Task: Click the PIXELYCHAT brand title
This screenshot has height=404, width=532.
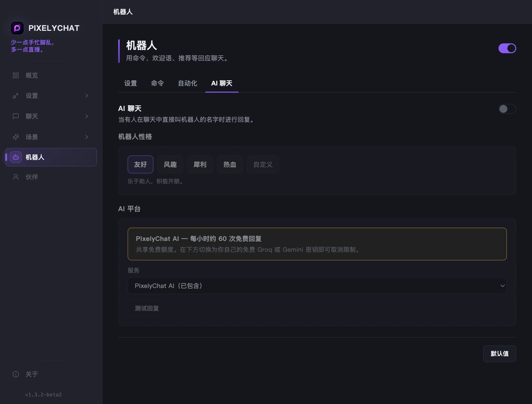Action: click(54, 28)
